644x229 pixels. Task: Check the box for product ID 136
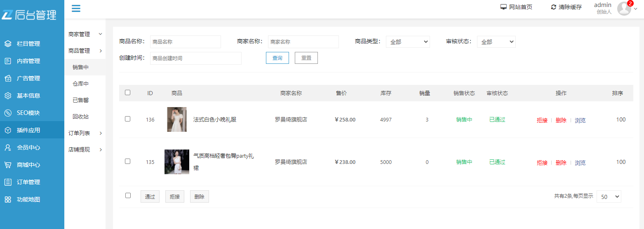pyautogui.click(x=127, y=119)
